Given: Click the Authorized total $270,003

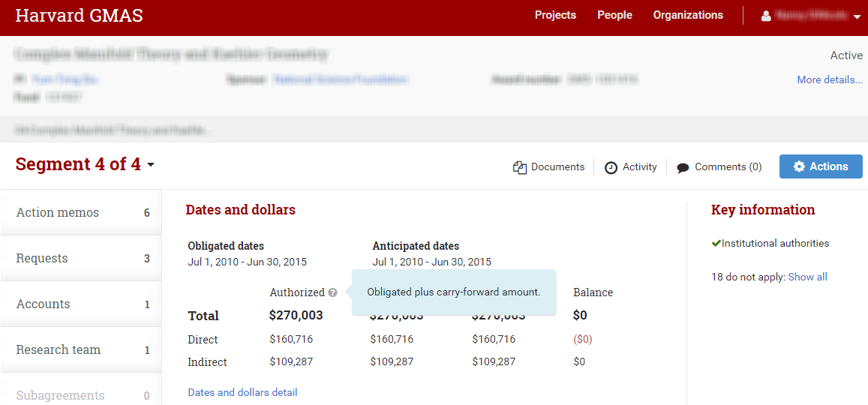Looking at the screenshot, I should coord(296,315).
